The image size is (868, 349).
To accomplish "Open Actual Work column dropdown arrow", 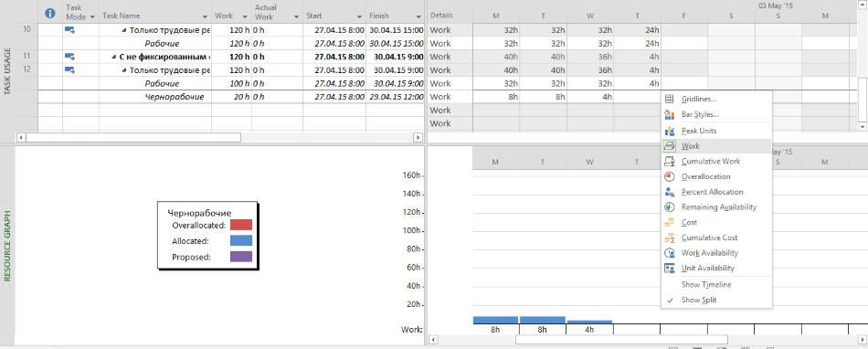I will [296, 16].
